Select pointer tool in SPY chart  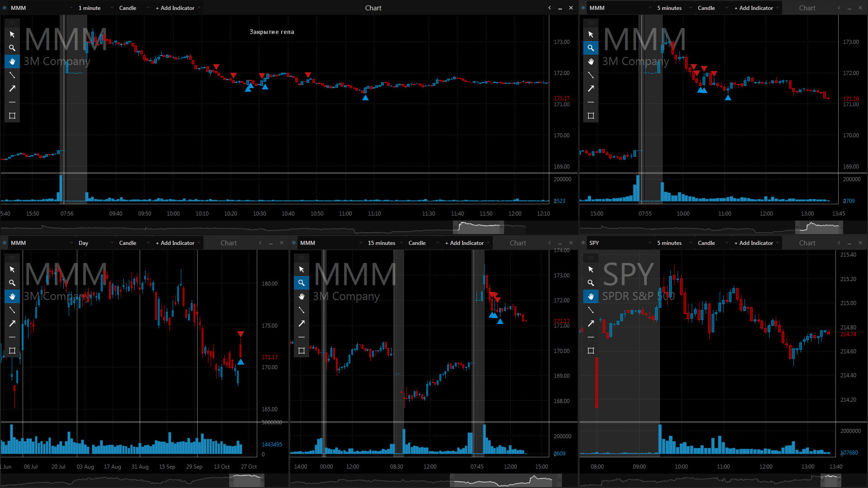point(591,269)
